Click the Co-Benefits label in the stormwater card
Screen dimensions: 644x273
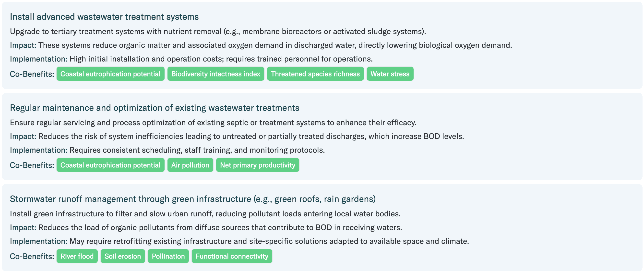32,256
